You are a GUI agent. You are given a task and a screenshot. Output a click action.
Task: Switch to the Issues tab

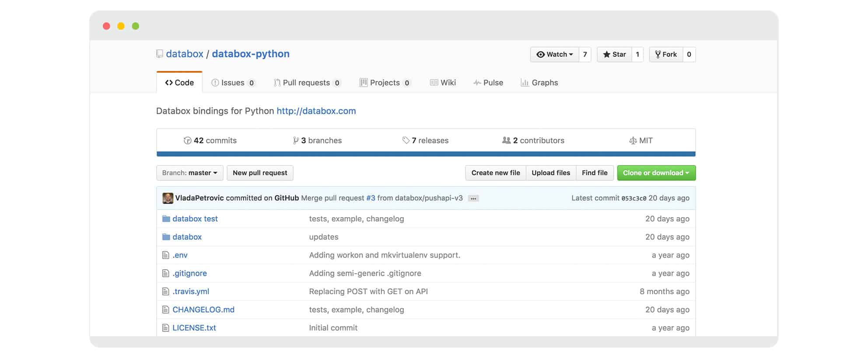click(x=232, y=83)
